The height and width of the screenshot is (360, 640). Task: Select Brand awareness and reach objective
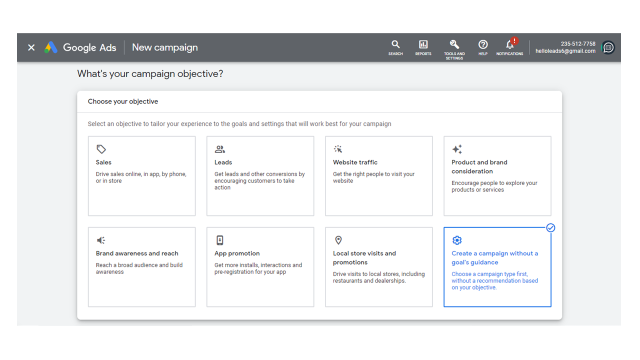(x=142, y=267)
